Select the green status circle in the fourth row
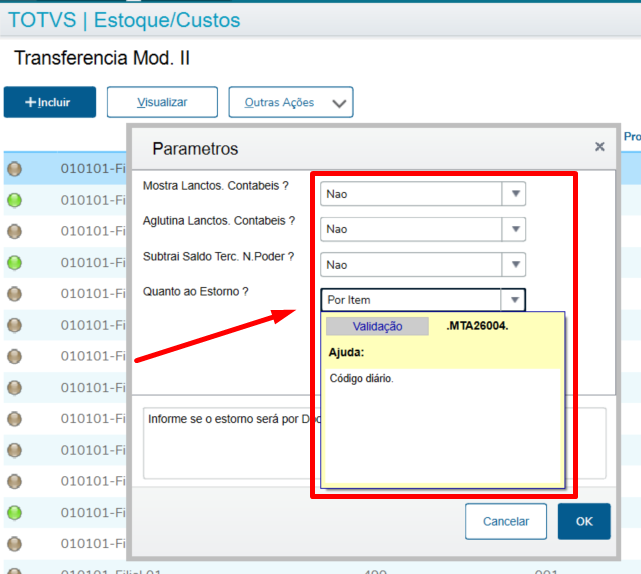The image size is (641, 574). (14, 263)
